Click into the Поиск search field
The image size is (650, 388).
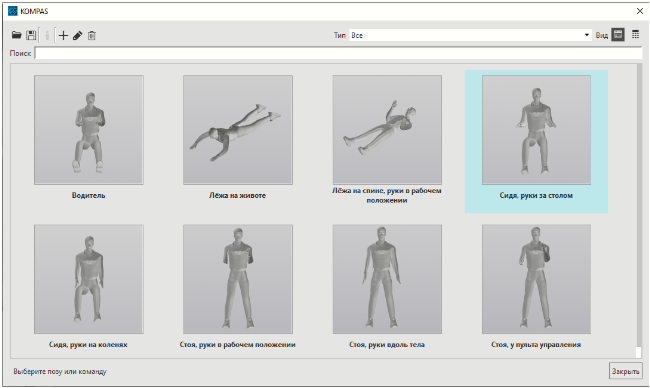point(338,53)
